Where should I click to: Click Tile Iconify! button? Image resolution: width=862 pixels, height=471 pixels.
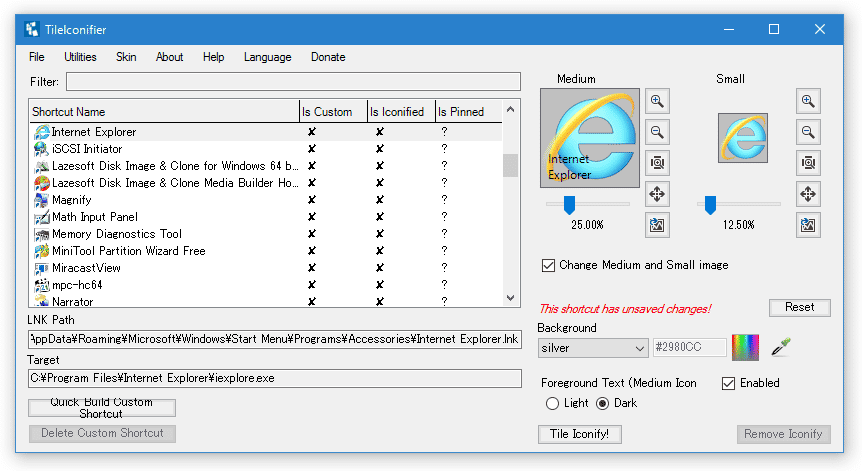coord(580,434)
